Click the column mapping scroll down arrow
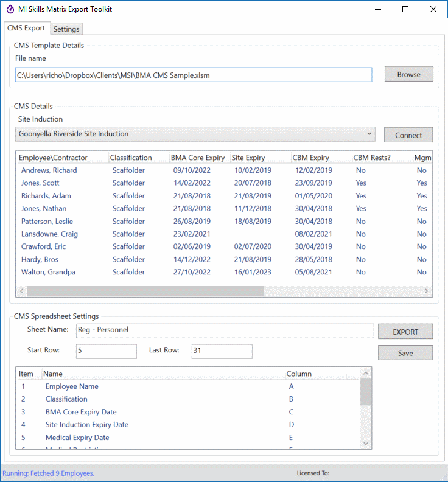448x482 pixels. [366, 443]
